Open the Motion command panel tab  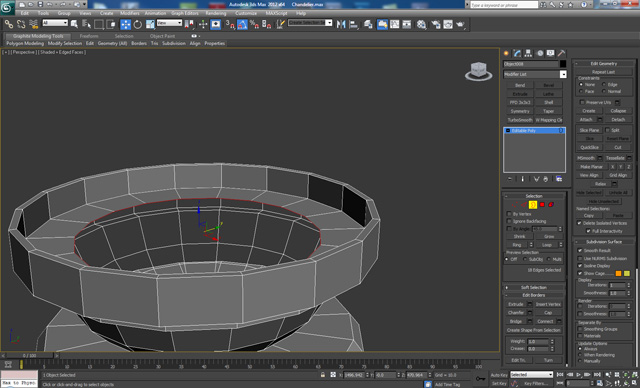[x=540, y=53]
